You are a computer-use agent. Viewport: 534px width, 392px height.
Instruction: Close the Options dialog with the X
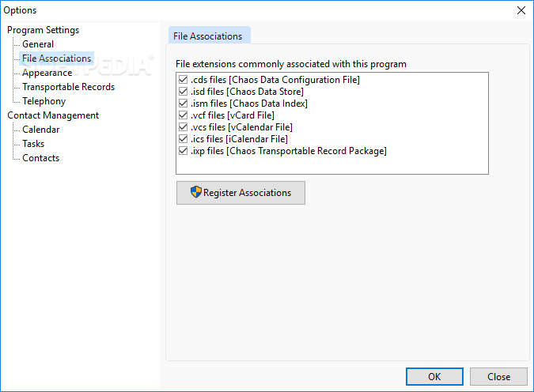(521, 10)
